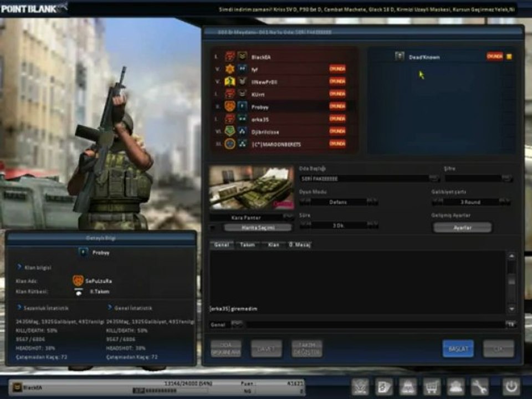Open the inventory icon in the bottom bar
Image resolution: width=532 pixels, height=399 pixels.
point(407,386)
